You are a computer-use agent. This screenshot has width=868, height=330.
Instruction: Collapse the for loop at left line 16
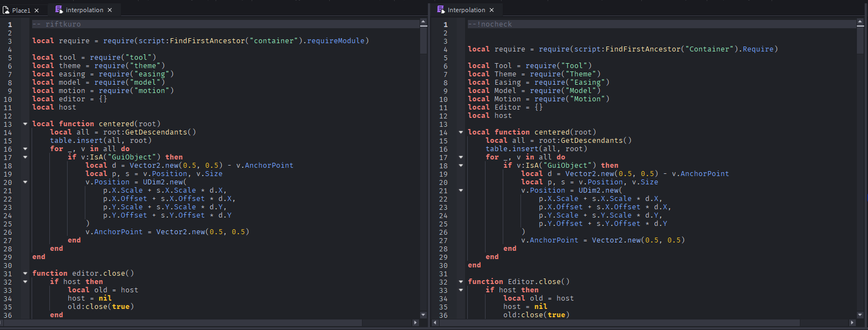(25, 149)
